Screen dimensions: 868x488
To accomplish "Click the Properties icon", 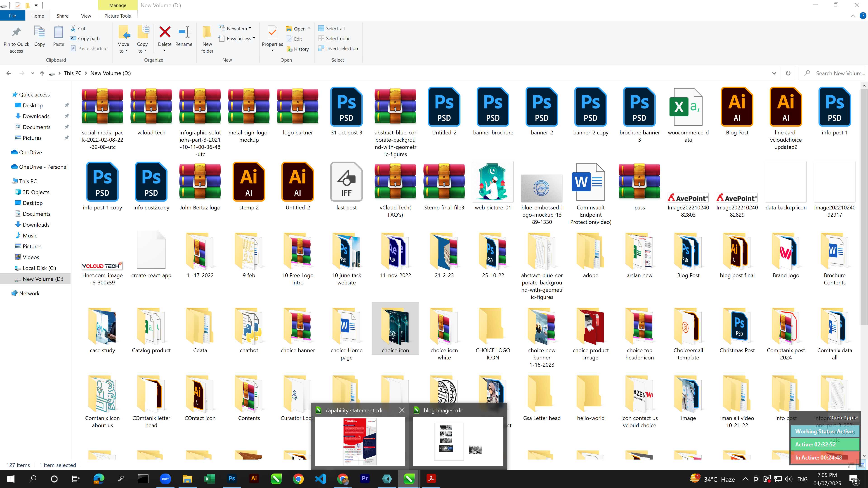I will (x=272, y=32).
